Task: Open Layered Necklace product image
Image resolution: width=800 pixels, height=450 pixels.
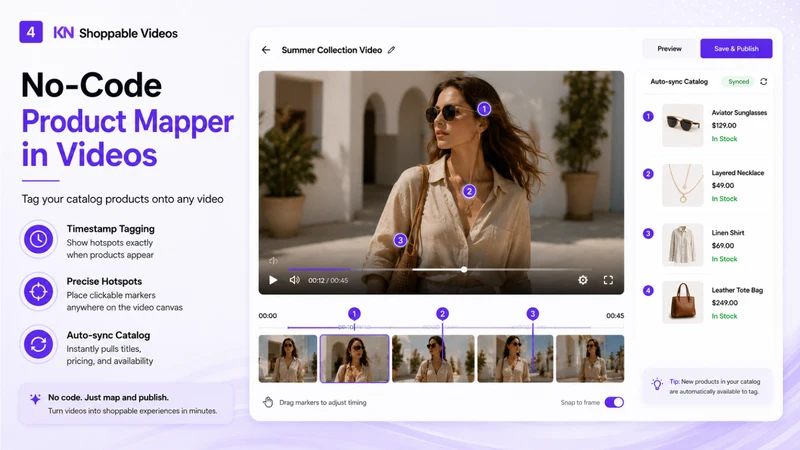Action: coord(683,185)
